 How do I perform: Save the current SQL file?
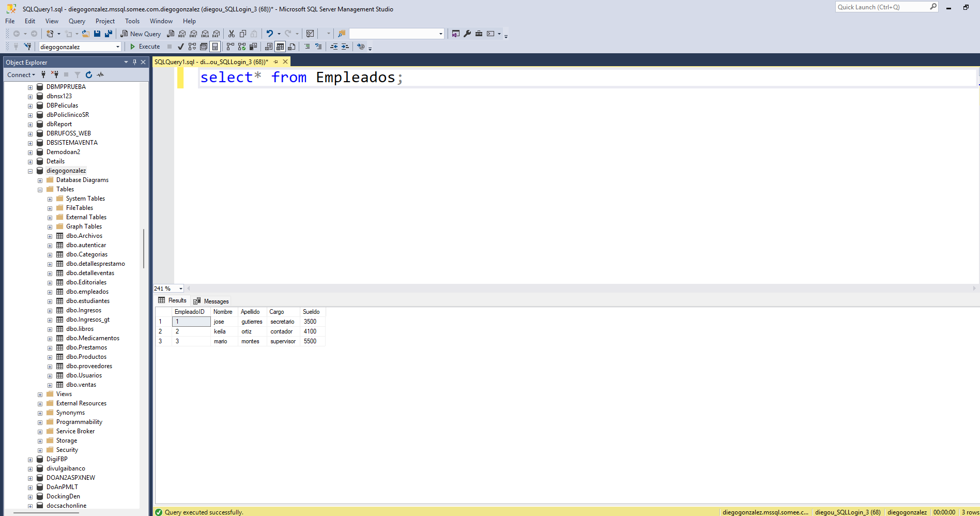click(x=97, y=33)
